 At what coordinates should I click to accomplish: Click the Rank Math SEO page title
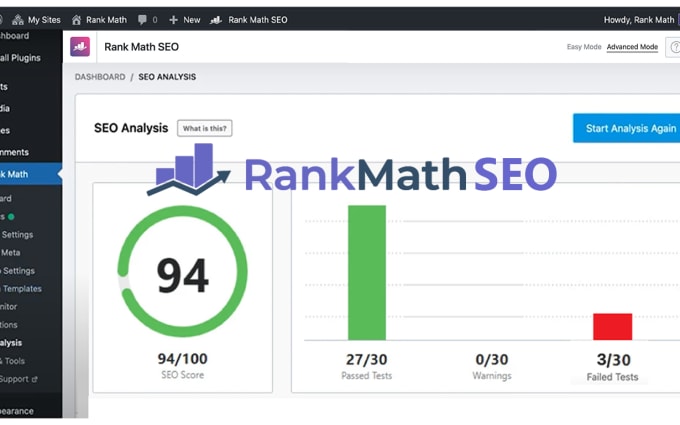point(141,47)
